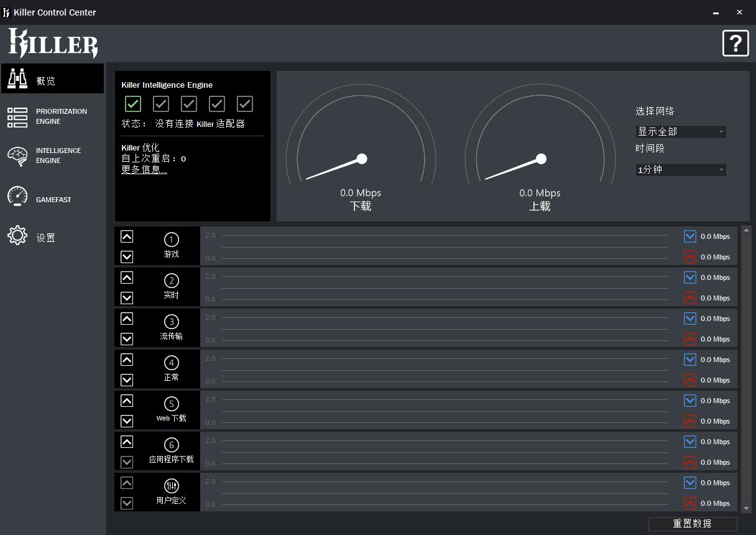
Task: Open the help question mark icon
Action: 735,44
